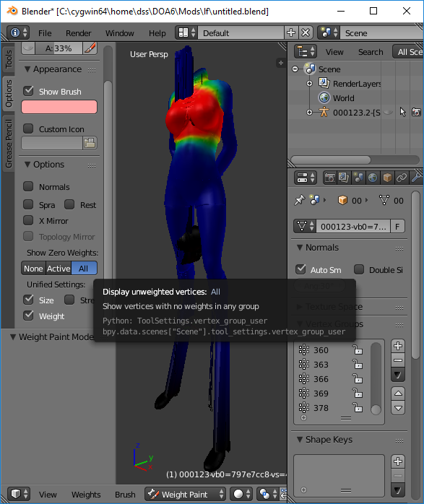
Task: Enable the Restrict checkbox
Action: pyautogui.click(x=69, y=204)
